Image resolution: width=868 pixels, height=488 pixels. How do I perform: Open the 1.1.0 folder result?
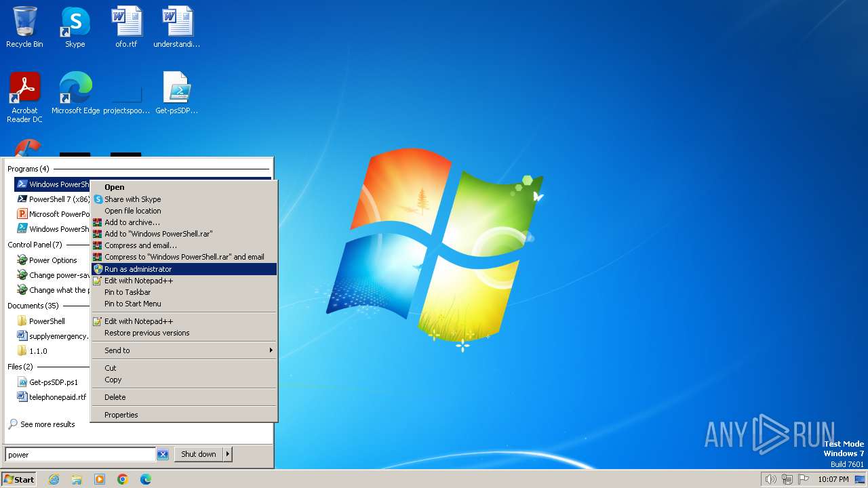pyautogui.click(x=53, y=351)
